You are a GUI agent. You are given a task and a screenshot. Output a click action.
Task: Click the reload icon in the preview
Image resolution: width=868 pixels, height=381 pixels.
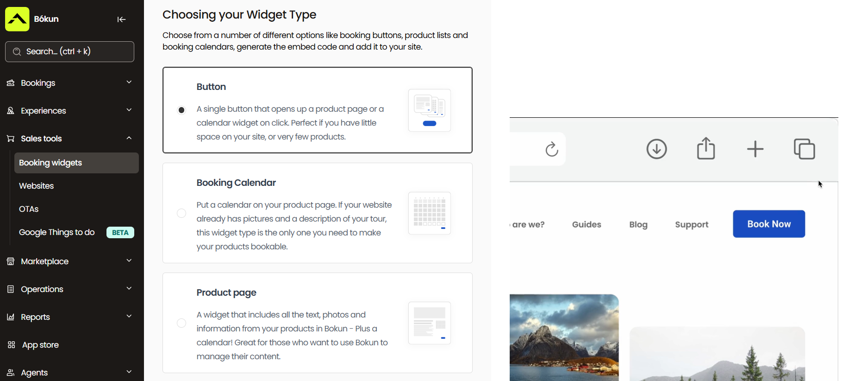[551, 149]
